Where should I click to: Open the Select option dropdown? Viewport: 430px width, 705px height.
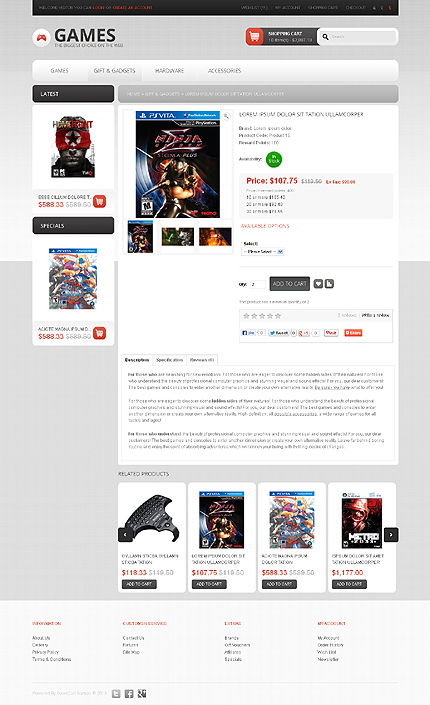(x=263, y=252)
